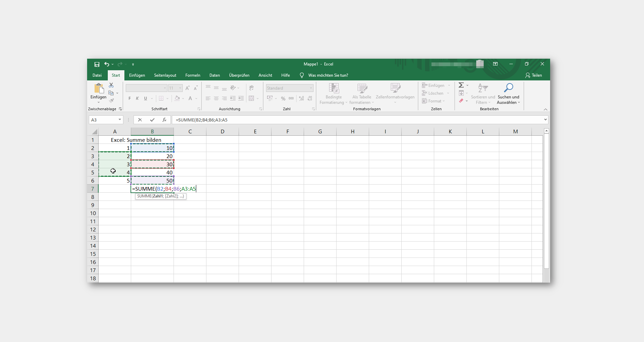The width and height of the screenshot is (644, 342).
Task: Confirm formula with checkmark icon
Action: [x=152, y=120]
